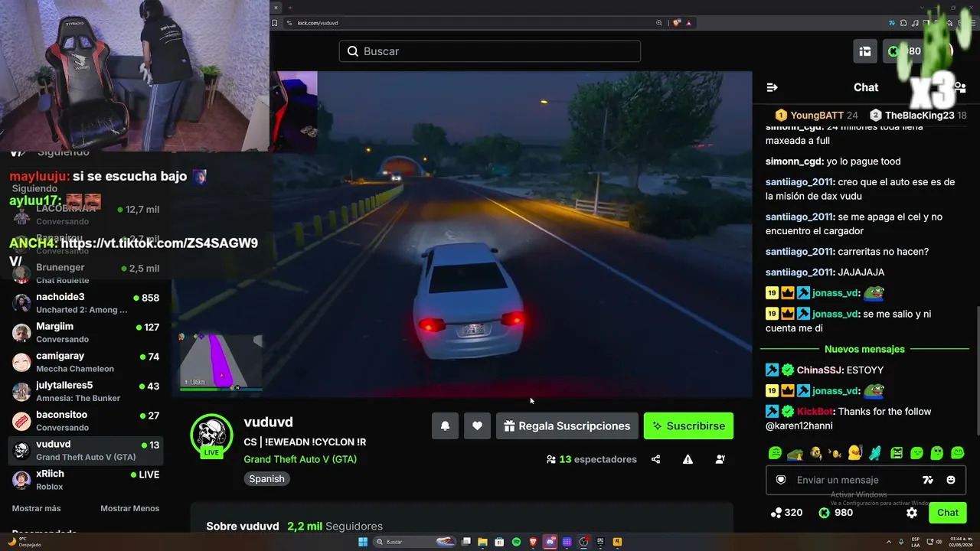Click username ChinaSSJ in chat
Viewport: 980px width, 551px height.
(818, 370)
